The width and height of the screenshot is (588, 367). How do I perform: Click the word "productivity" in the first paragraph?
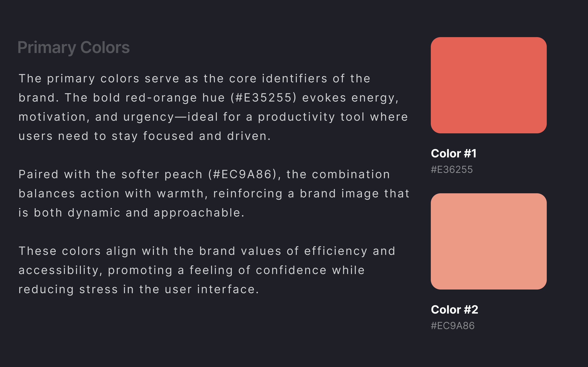296,117
